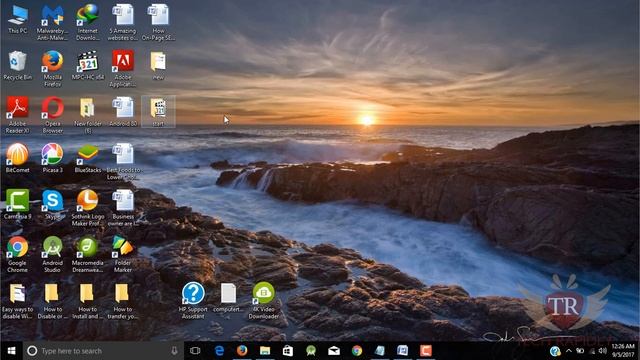Select the Adobe Reader XI shortcut
Viewport: 640px width, 360px height.
tap(18, 116)
